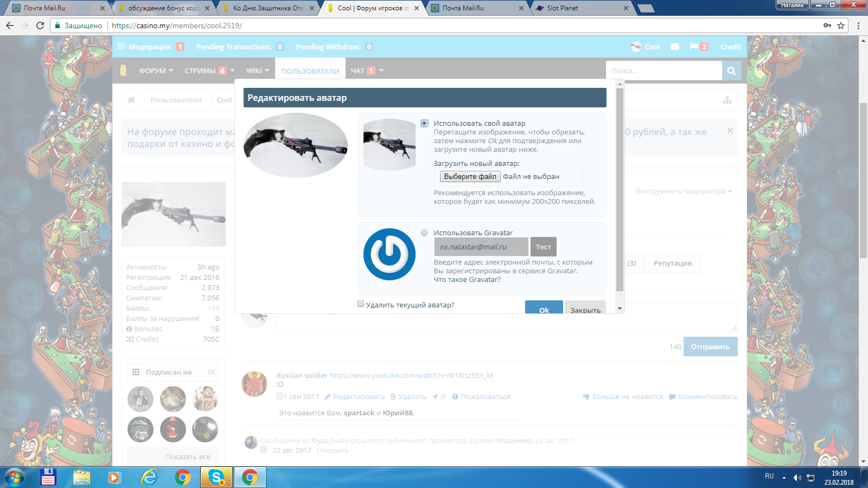Click the Отправить post button
Viewport: 868px width, 488px height.
point(710,346)
